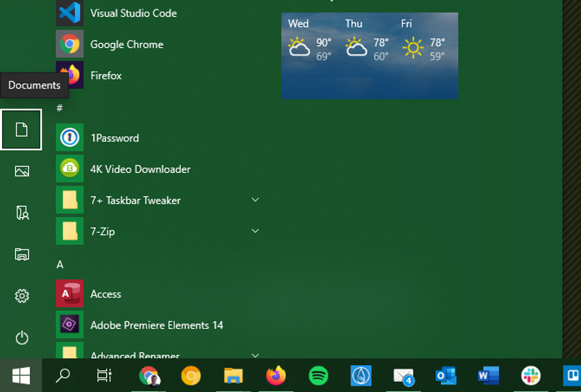Open the Advanced Renamer folder entry
The width and height of the screenshot is (581, 392).
(x=158, y=350)
